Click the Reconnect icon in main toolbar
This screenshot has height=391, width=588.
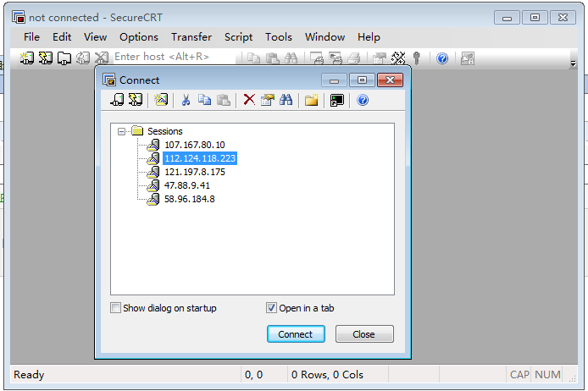[x=82, y=58]
